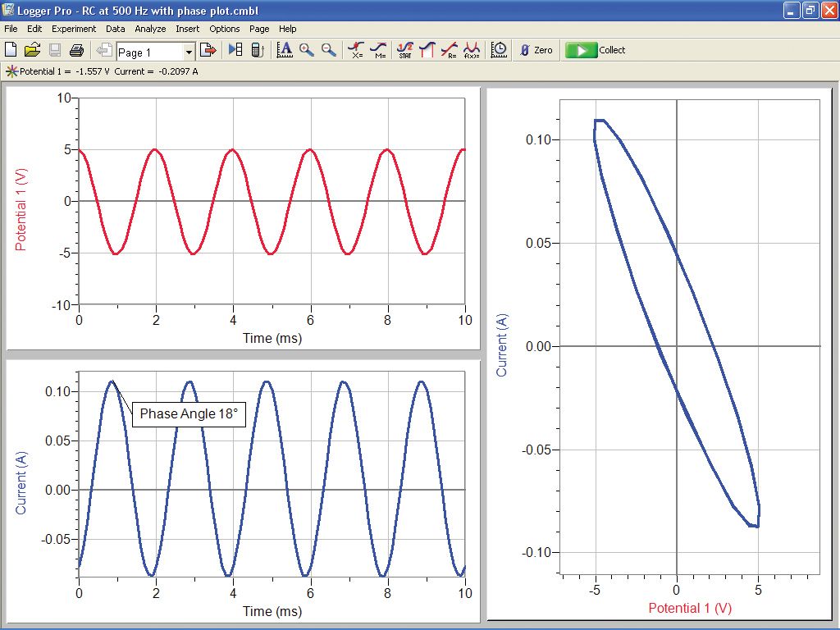Click the Zero sensors button
Viewport: 840px width, 630px height.
[535, 49]
